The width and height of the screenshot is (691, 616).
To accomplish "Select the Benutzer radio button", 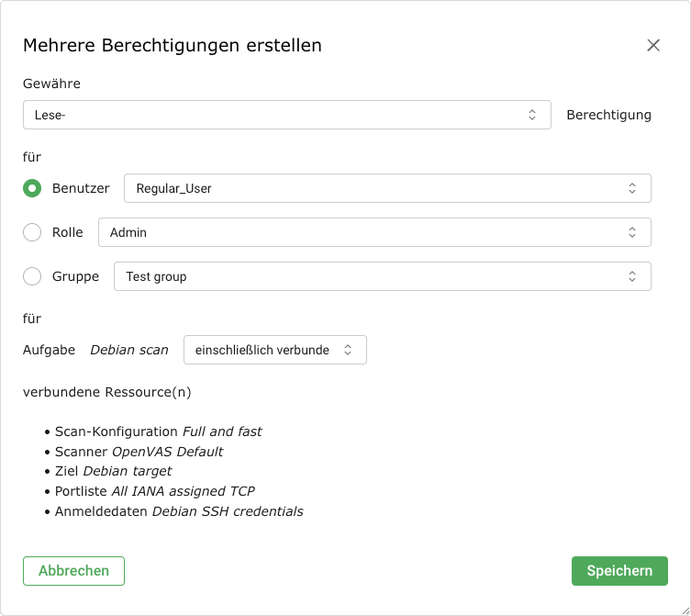I will point(32,188).
